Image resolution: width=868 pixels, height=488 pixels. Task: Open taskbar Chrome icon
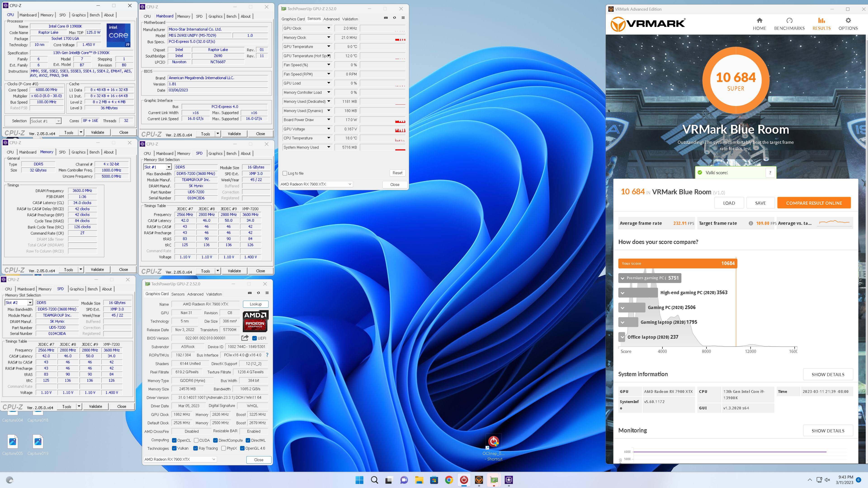point(449,480)
